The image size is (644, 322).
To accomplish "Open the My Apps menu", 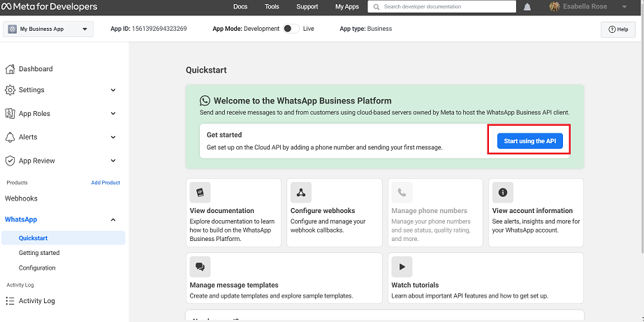I will coord(347,6).
